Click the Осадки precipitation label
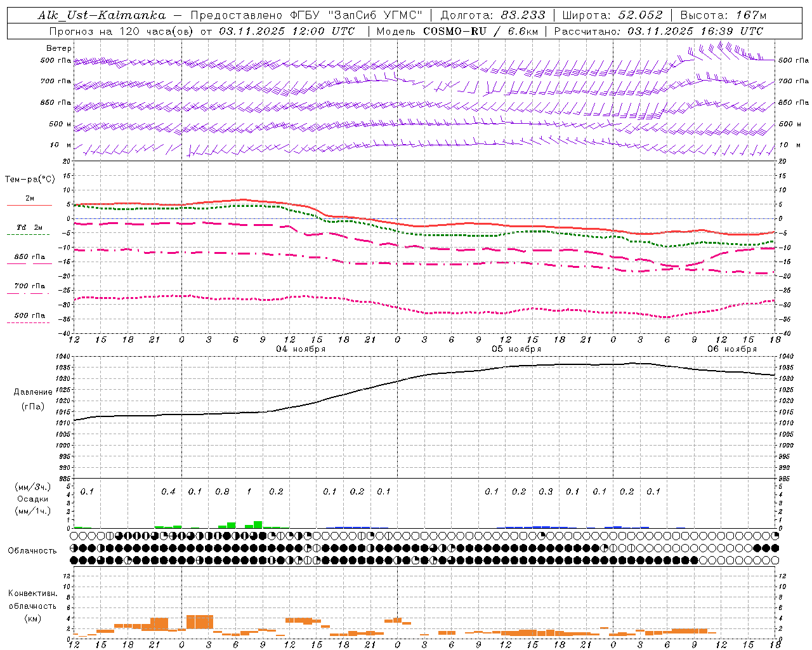The width and height of the screenshot is (812, 650). point(32,499)
